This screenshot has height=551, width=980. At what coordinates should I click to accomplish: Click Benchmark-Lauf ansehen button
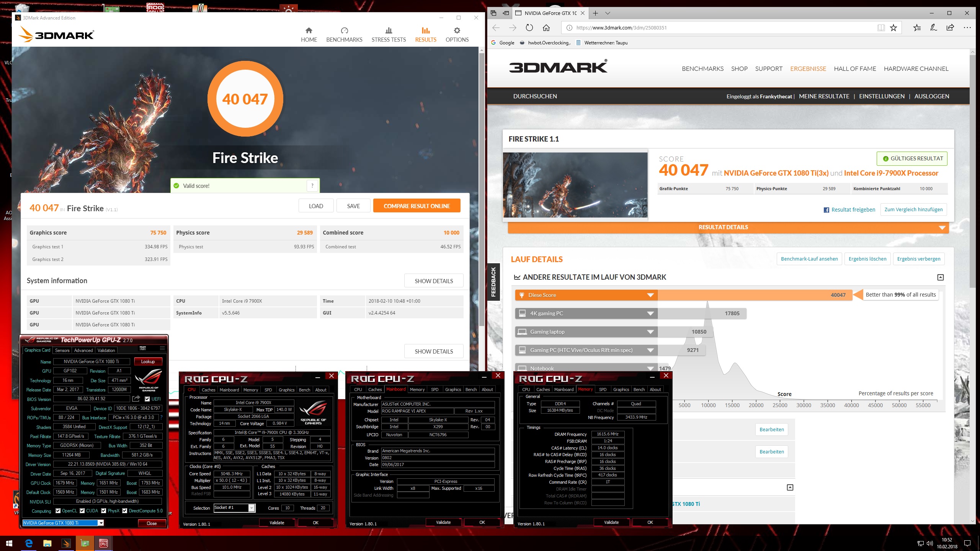pyautogui.click(x=809, y=259)
